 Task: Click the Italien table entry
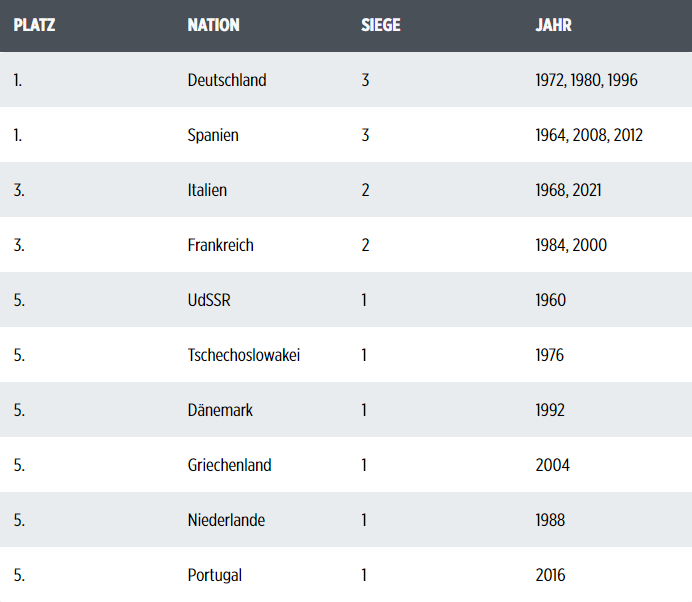tap(207, 190)
